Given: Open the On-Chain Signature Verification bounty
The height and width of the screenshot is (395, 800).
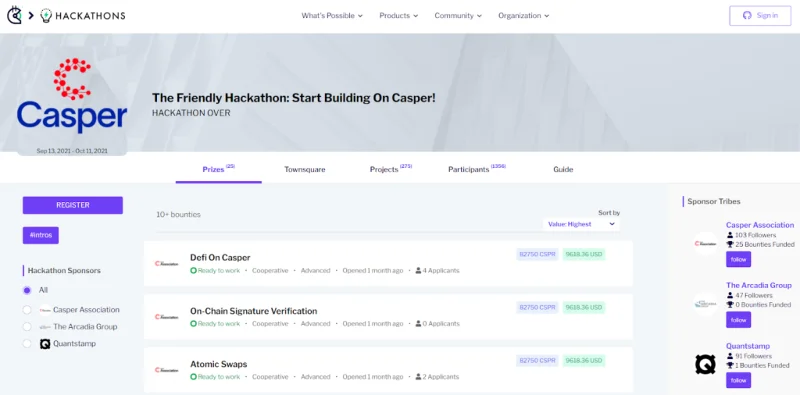Looking at the screenshot, I should coord(254,311).
